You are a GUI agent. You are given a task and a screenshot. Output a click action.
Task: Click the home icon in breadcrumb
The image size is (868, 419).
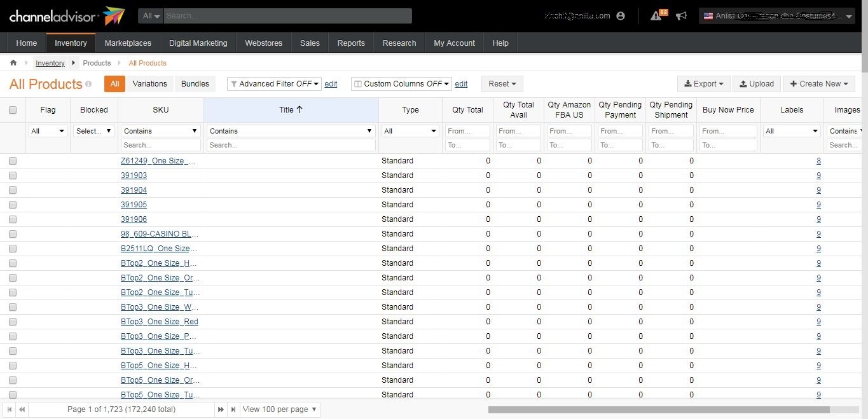pos(13,63)
